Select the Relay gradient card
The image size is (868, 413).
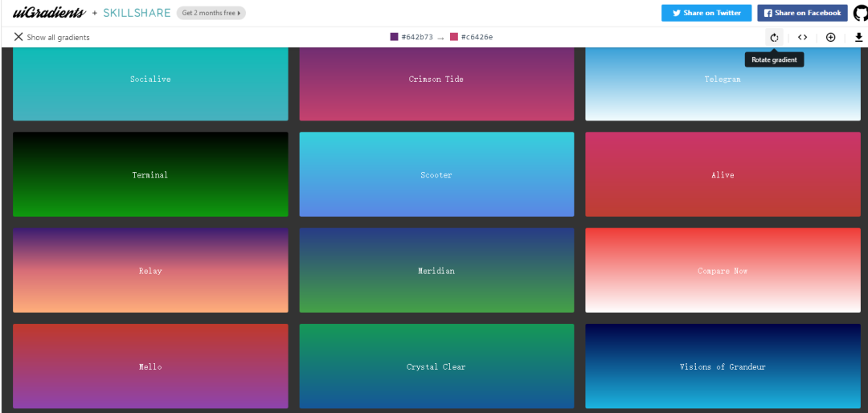[x=150, y=271]
